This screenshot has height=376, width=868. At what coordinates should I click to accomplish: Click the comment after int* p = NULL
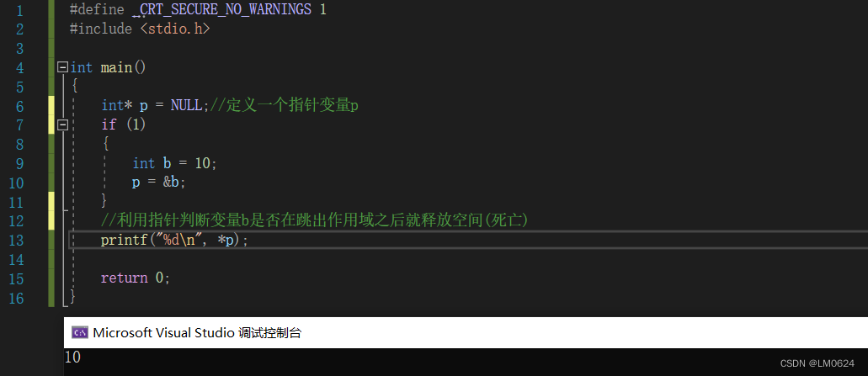click(x=285, y=105)
